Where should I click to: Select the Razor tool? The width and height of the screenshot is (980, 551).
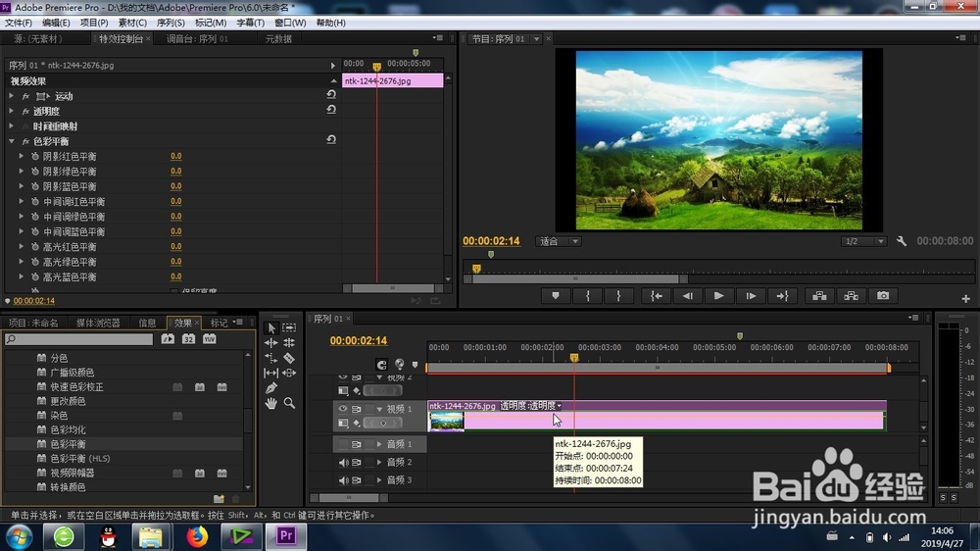tap(289, 358)
